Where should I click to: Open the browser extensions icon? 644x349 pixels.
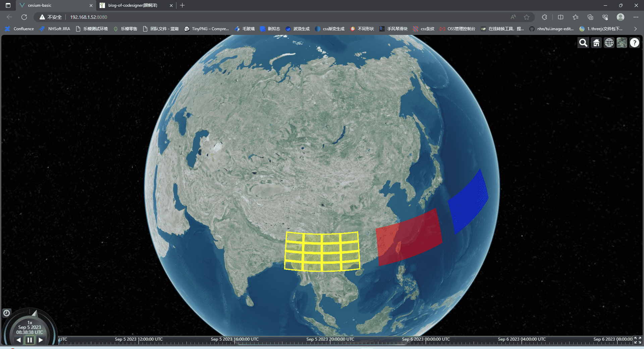[x=544, y=17]
